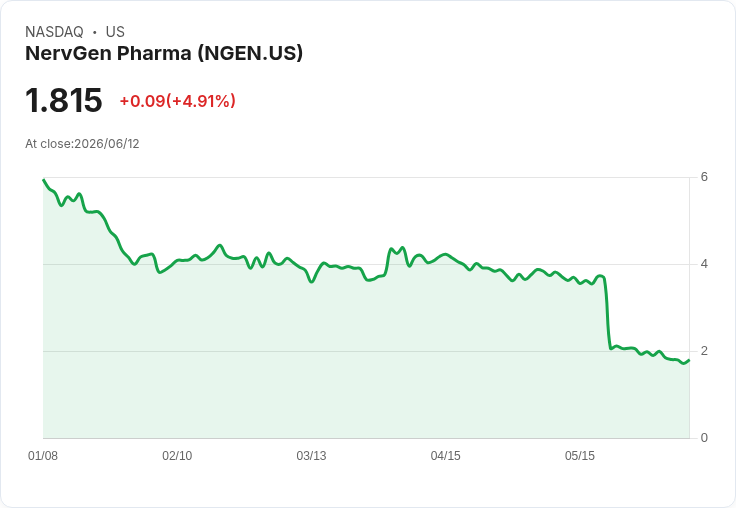Click the At close:2026/06/12 date text
The width and height of the screenshot is (736, 508).
pyautogui.click(x=82, y=144)
